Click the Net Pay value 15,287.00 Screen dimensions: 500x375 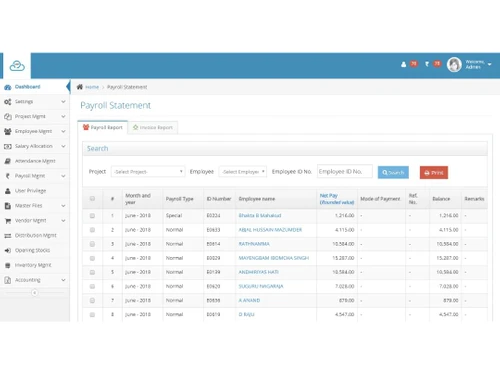click(343, 258)
